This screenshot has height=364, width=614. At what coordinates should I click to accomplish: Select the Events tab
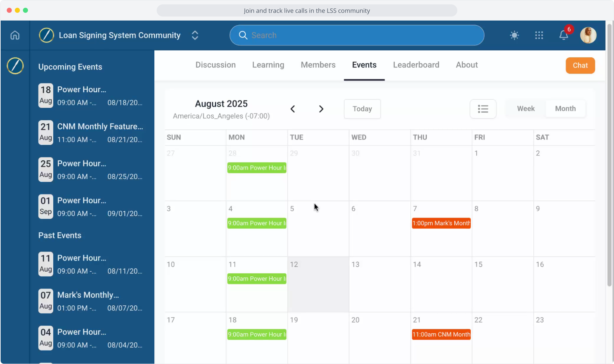tap(364, 65)
